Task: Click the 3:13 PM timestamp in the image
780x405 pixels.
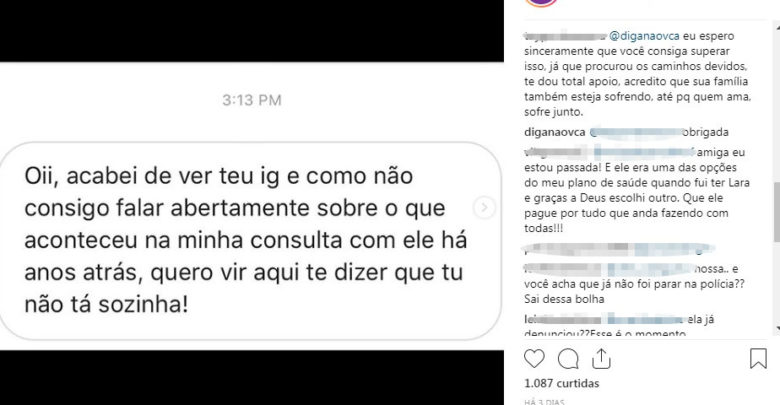Action: point(252,100)
